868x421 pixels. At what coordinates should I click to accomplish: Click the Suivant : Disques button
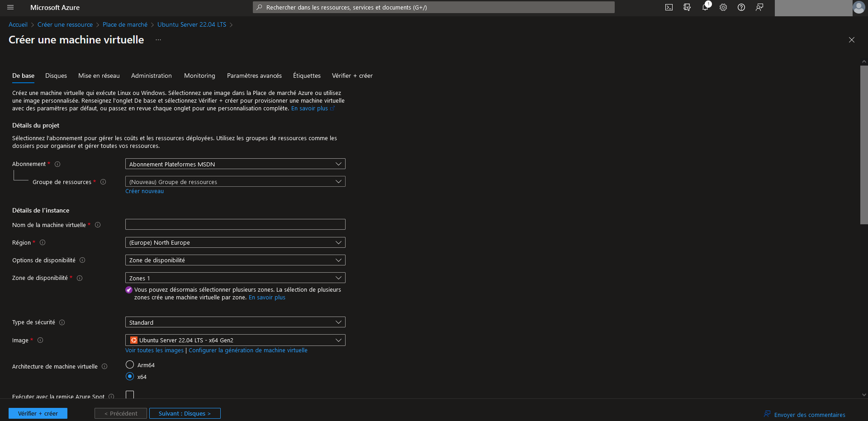(x=185, y=413)
